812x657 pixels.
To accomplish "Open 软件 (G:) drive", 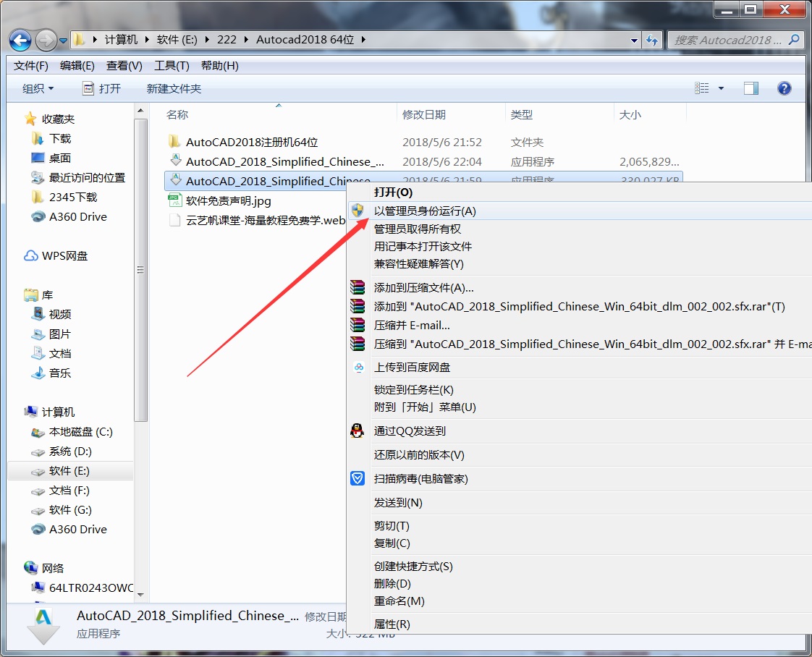I will click(x=62, y=510).
